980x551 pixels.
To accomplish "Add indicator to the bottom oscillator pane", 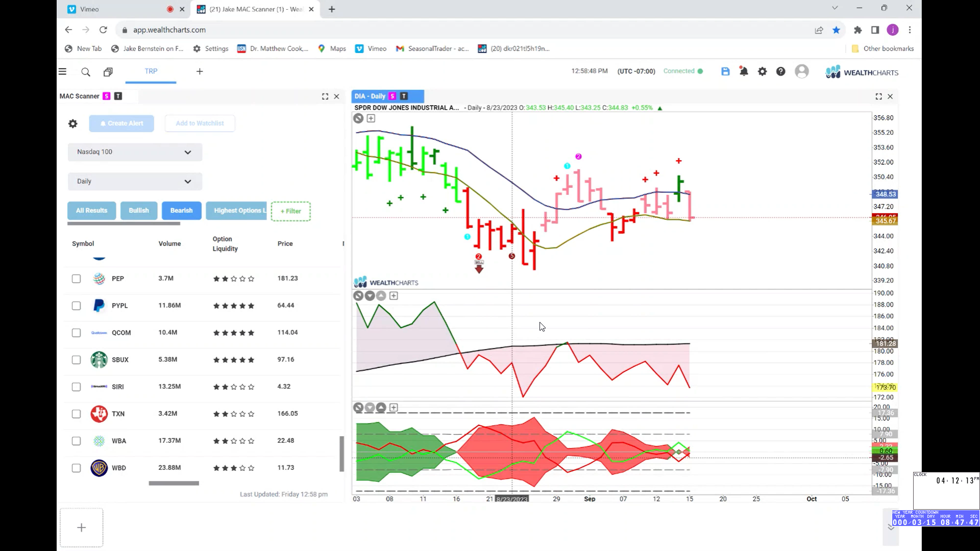I will tap(394, 408).
